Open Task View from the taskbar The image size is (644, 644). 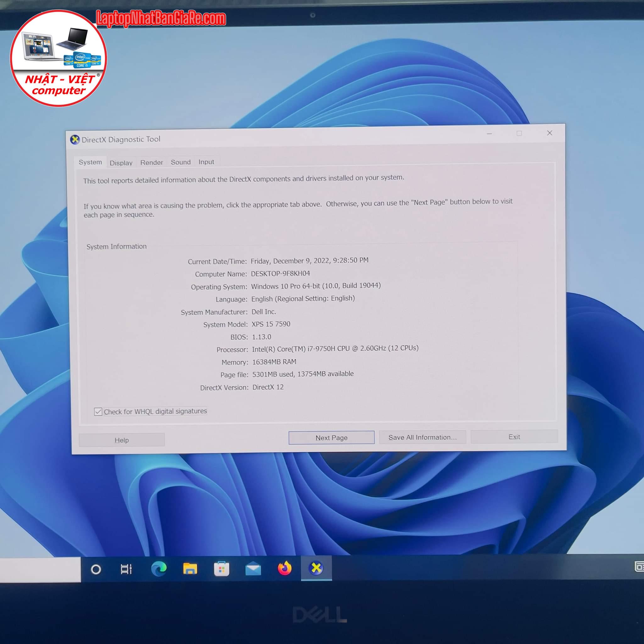(x=126, y=569)
